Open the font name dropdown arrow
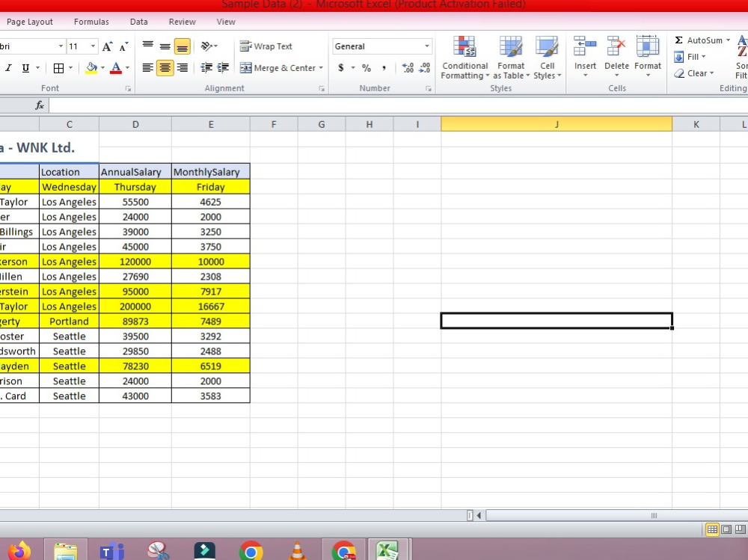Viewport: 748px width, 560px height. [61, 46]
